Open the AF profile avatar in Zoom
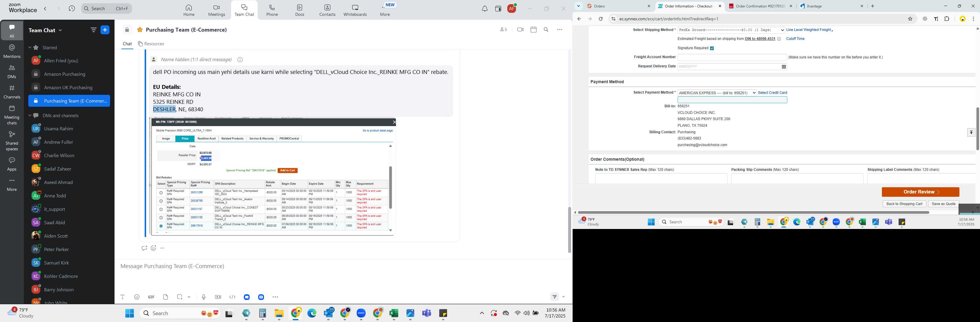The height and width of the screenshot is (322, 980). pos(512,8)
